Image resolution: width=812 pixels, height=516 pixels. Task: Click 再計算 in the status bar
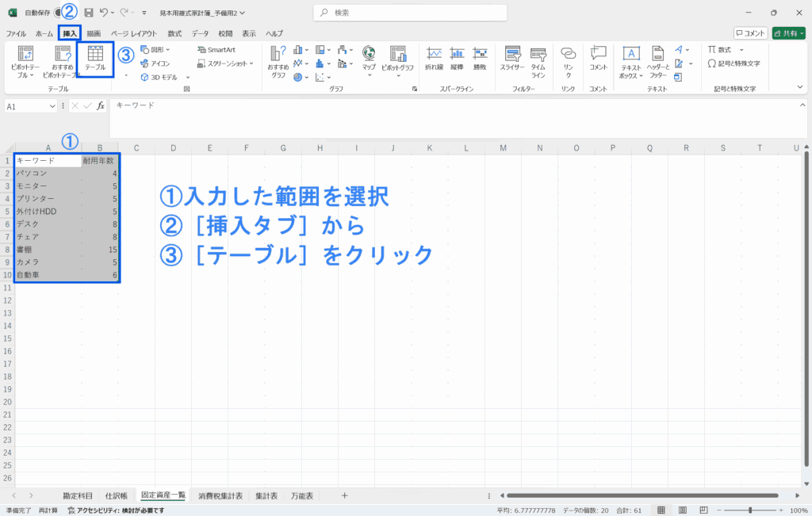coord(48,510)
